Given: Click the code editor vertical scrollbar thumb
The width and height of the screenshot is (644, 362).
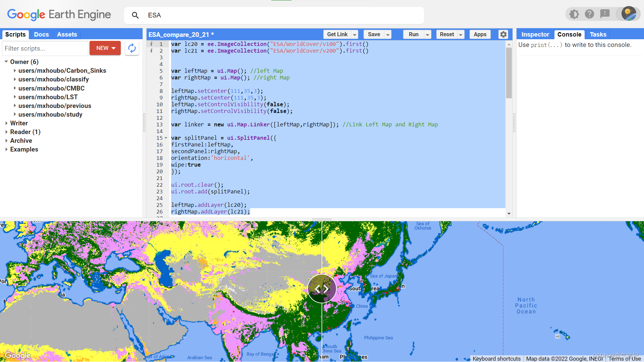Looking at the screenshot, I should pyautogui.click(x=509, y=73).
